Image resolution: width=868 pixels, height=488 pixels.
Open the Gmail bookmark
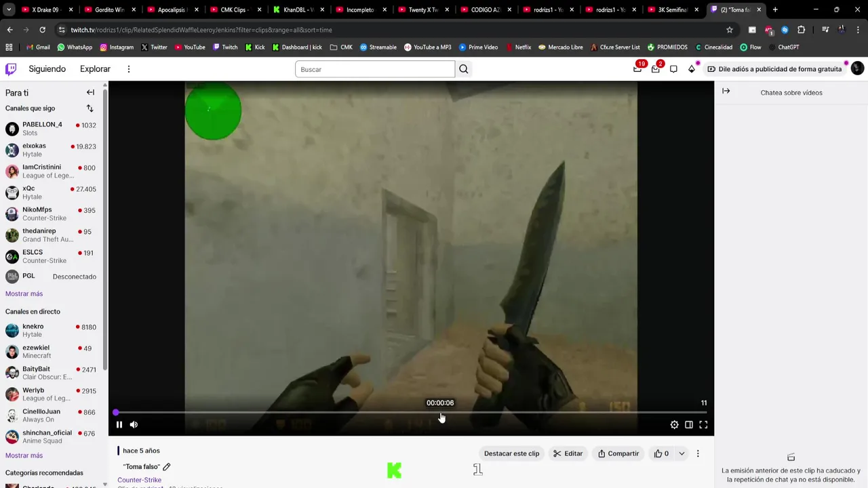(x=38, y=47)
